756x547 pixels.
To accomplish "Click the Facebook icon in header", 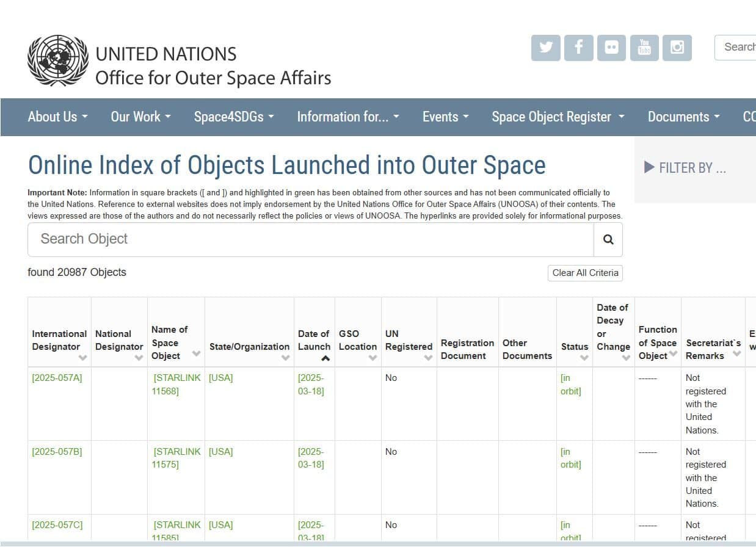I will tap(579, 48).
